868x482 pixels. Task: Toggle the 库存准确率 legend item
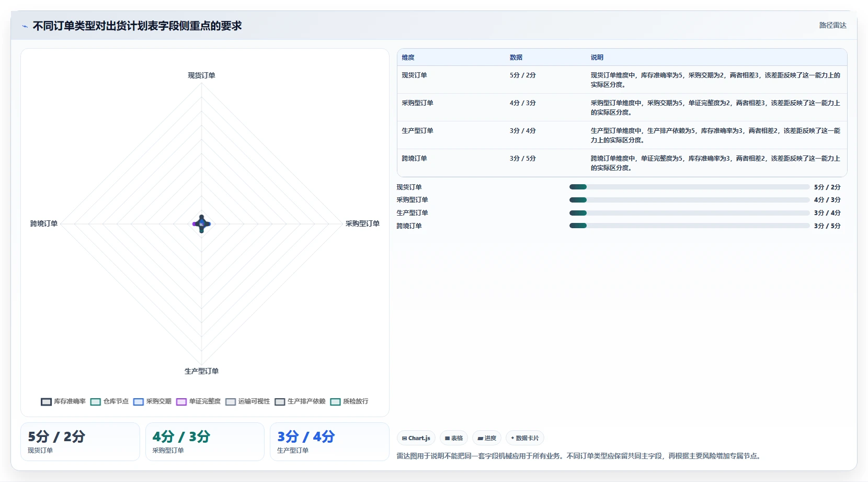point(63,401)
